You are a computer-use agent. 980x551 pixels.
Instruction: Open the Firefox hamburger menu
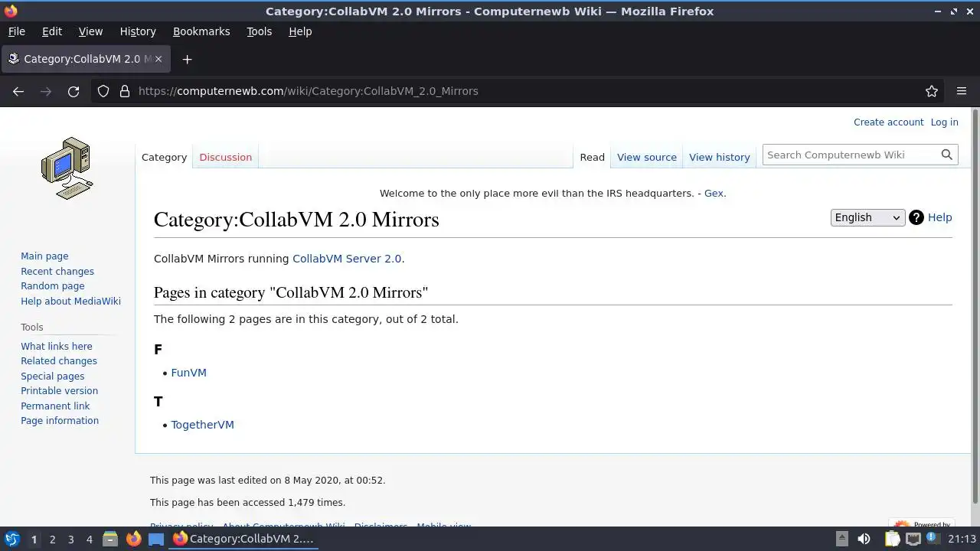[962, 91]
